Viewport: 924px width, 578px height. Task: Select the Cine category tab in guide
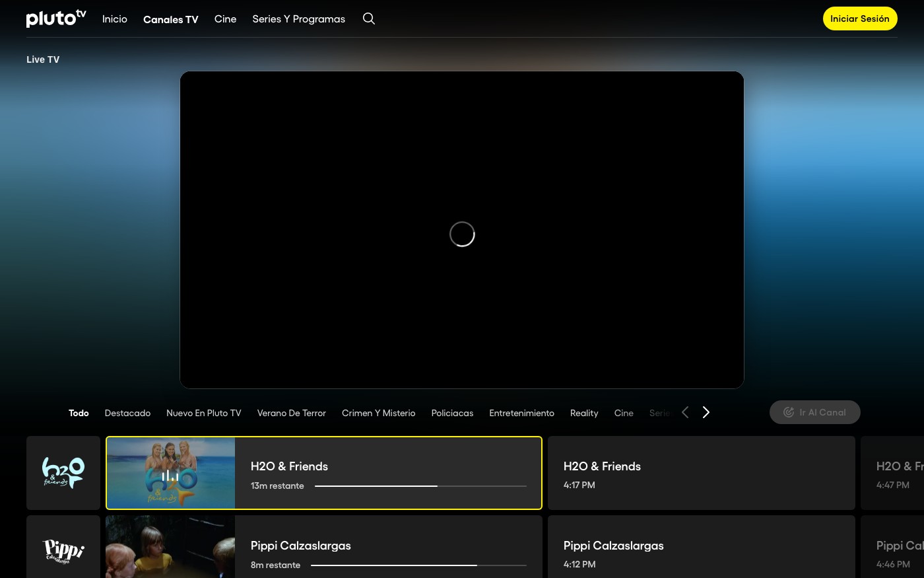(x=624, y=413)
